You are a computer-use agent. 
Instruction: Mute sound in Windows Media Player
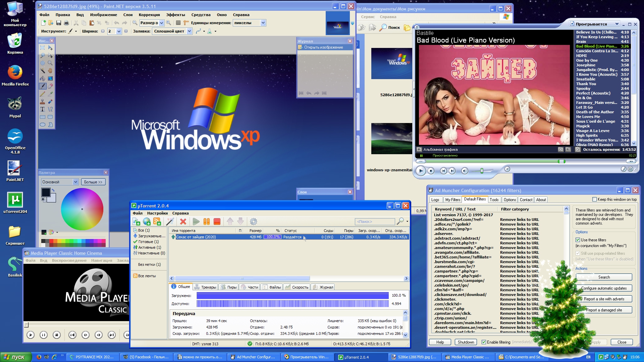(465, 171)
